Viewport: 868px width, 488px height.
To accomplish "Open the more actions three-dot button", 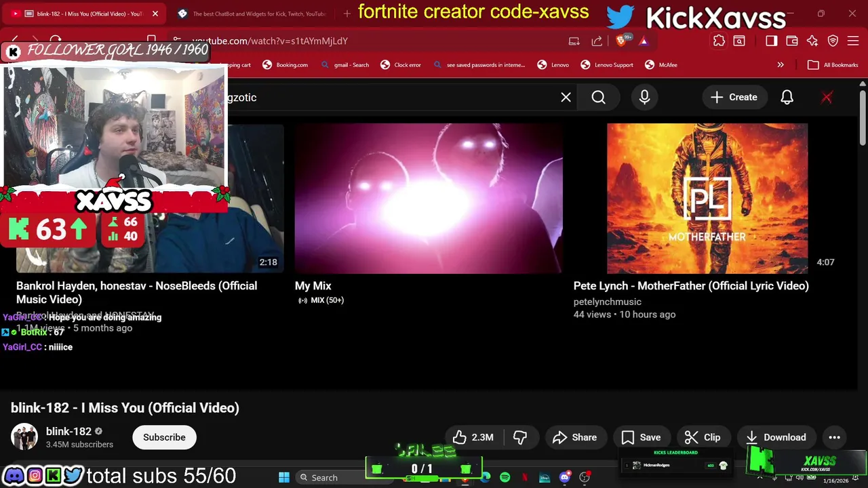I will click(x=834, y=437).
